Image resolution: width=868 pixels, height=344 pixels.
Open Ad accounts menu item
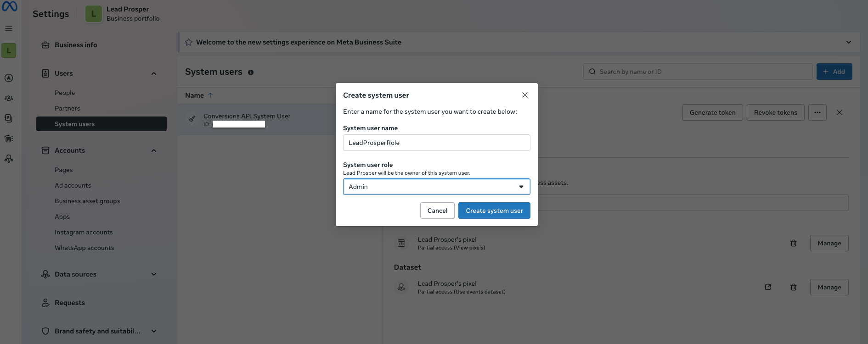(x=73, y=185)
